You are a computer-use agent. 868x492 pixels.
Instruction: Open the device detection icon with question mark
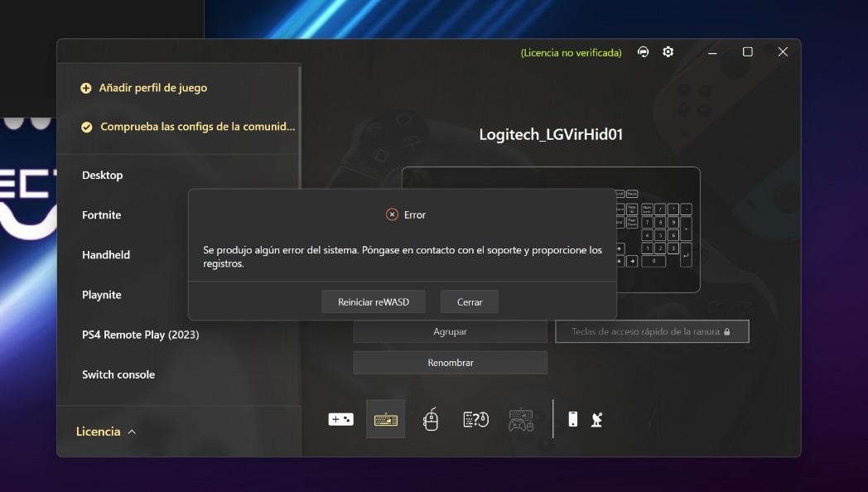coord(475,420)
